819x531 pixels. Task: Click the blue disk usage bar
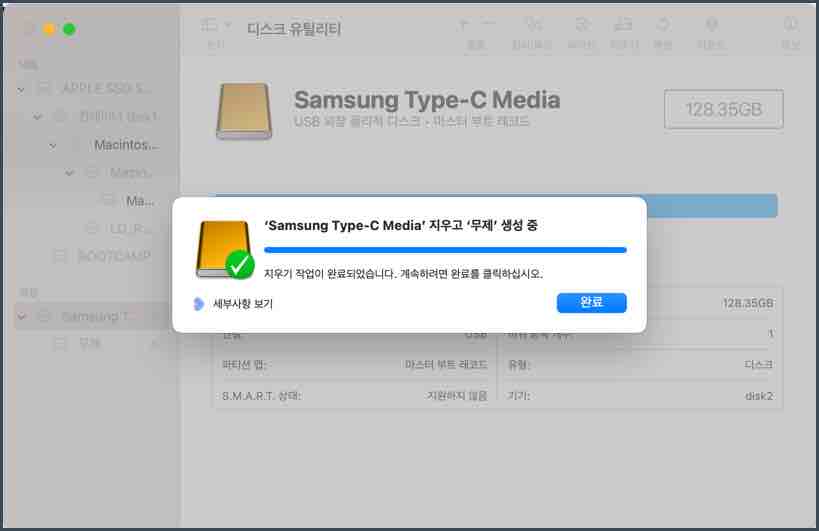pyautogui.click(x=712, y=206)
